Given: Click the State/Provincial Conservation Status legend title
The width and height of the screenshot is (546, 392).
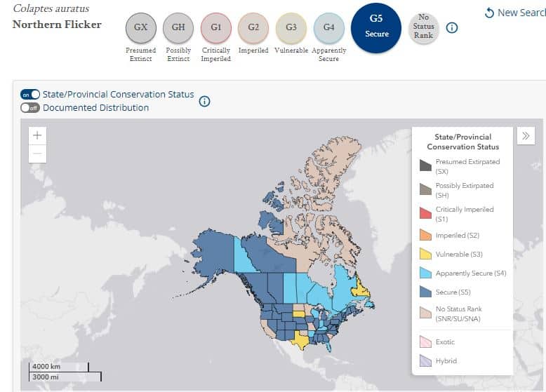Looking at the screenshot, I should click(x=462, y=142).
